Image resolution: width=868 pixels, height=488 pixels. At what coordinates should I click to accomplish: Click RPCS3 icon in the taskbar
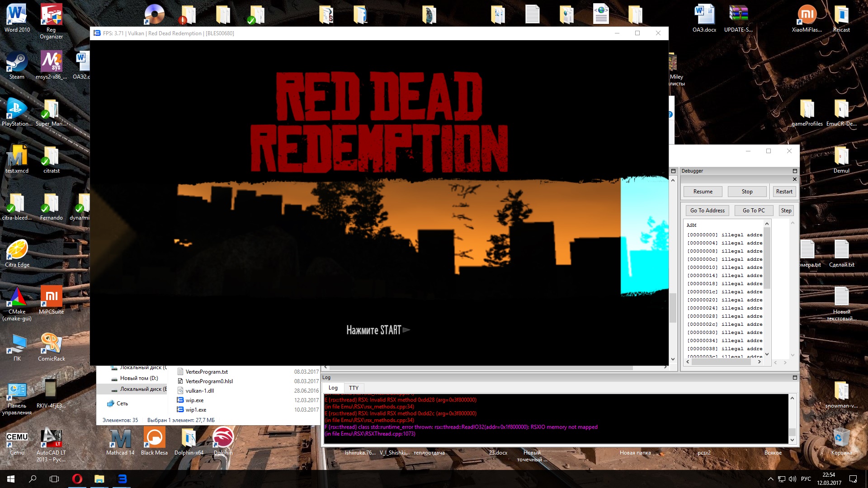123,479
